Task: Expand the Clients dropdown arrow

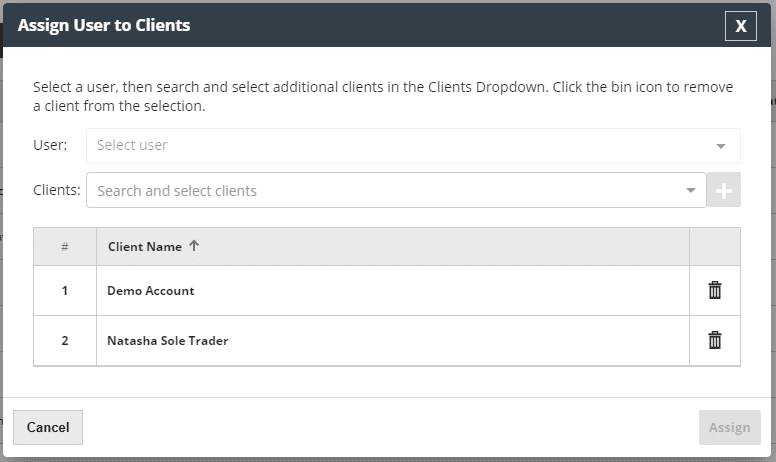Action: tap(691, 191)
